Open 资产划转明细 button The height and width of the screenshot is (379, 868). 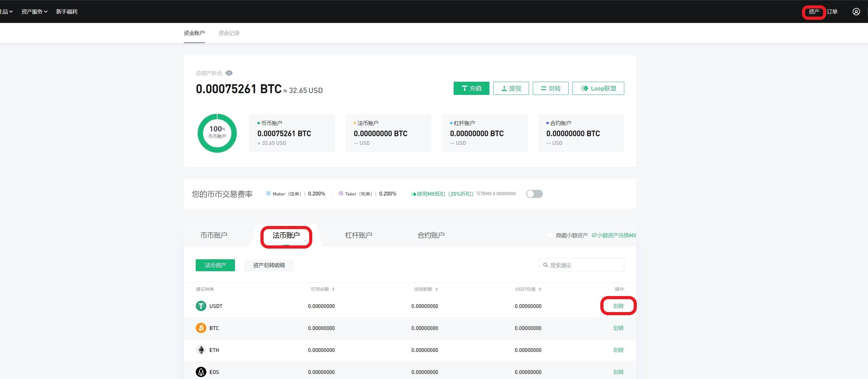click(x=269, y=265)
